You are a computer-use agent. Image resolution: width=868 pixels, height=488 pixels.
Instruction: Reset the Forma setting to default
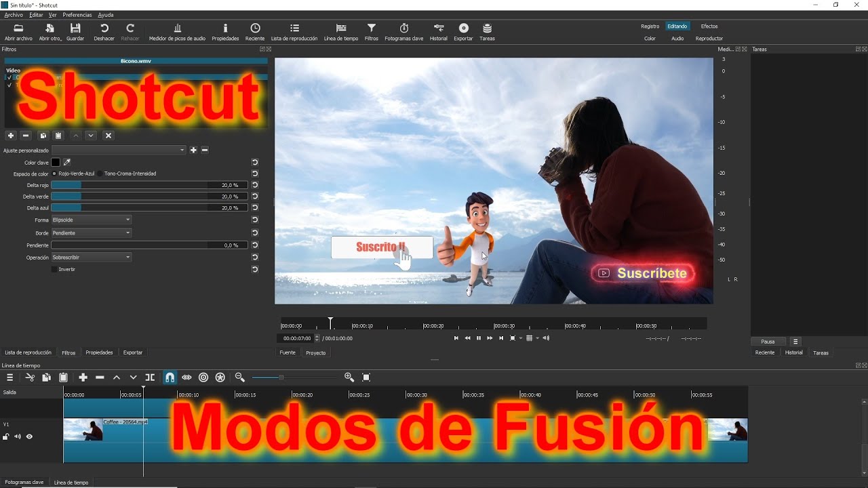255,220
